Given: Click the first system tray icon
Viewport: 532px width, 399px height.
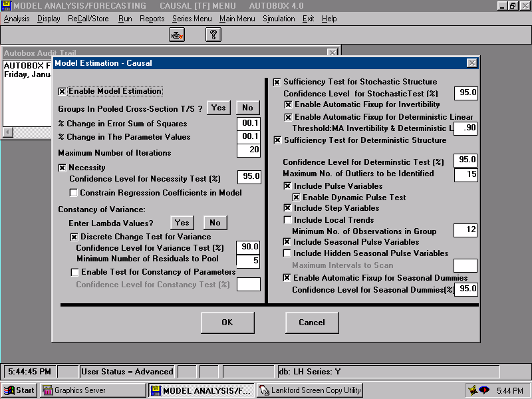Looking at the screenshot, I should [473, 390].
